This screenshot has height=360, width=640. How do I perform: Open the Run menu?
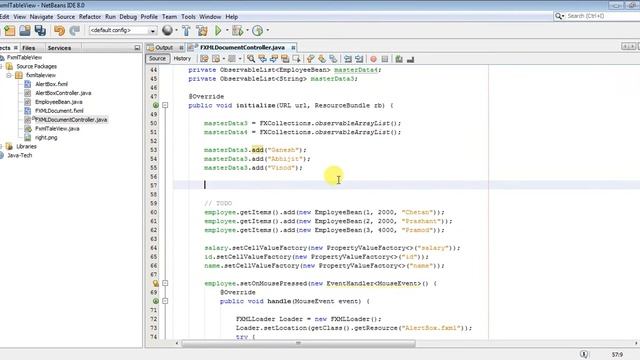[x=110, y=17]
